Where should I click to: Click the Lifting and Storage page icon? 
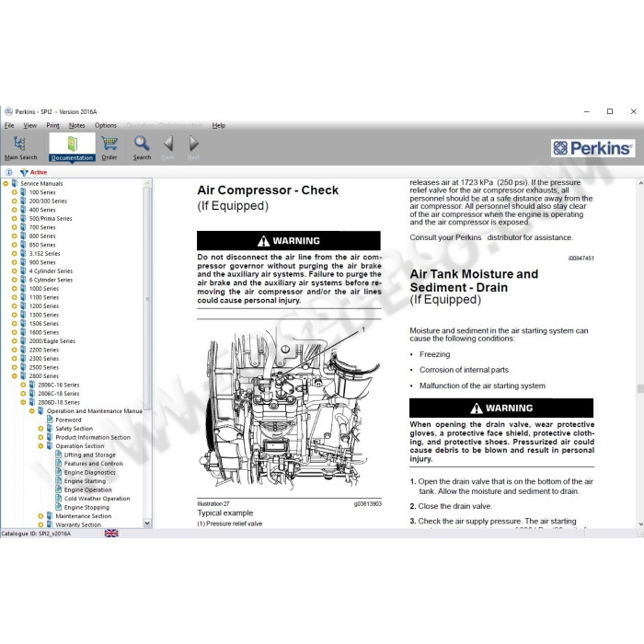click(x=58, y=454)
